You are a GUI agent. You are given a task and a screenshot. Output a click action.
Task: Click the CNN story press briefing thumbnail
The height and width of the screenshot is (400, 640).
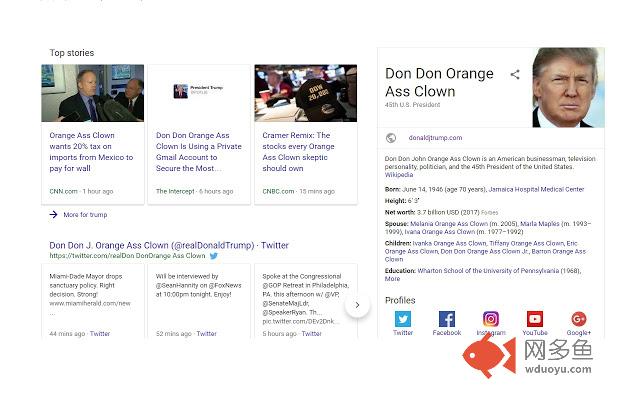(93, 93)
